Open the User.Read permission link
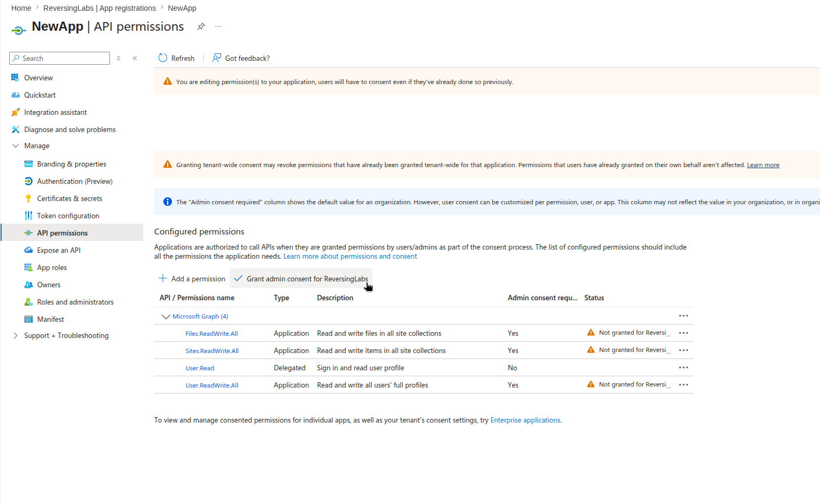 pos(200,368)
